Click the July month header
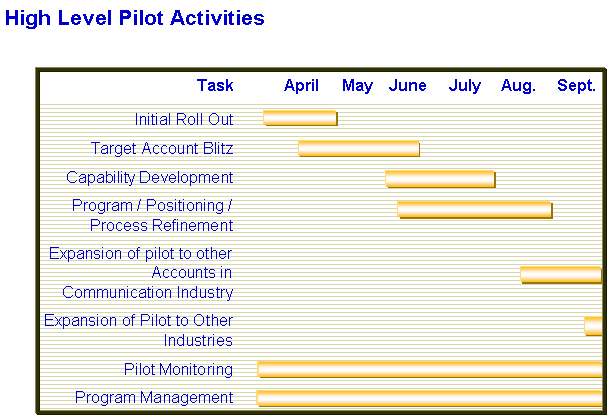The width and height of the screenshot is (613, 420). pyautogui.click(x=464, y=85)
